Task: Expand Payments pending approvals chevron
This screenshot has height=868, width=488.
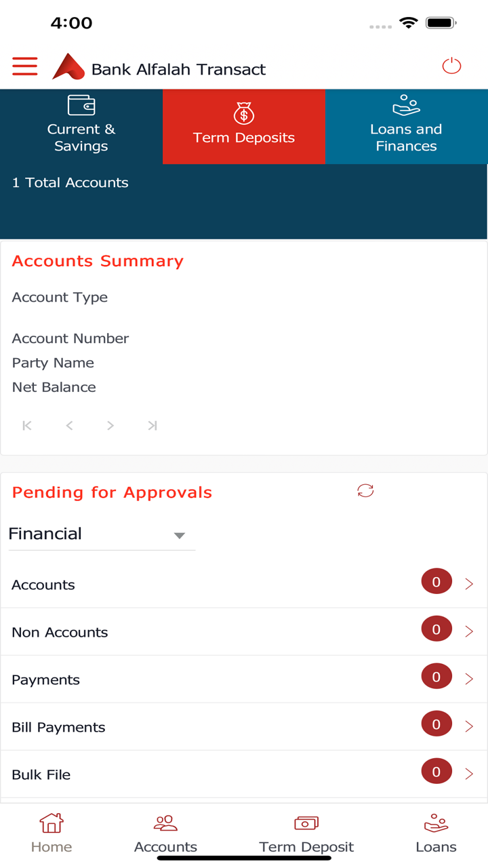Action: 469,679
